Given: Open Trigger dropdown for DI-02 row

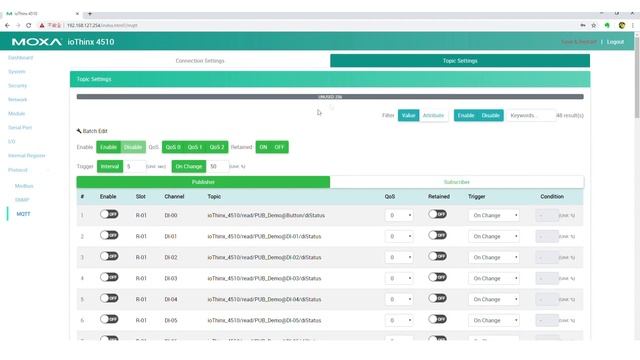Looking at the screenshot, I should click(494, 257).
